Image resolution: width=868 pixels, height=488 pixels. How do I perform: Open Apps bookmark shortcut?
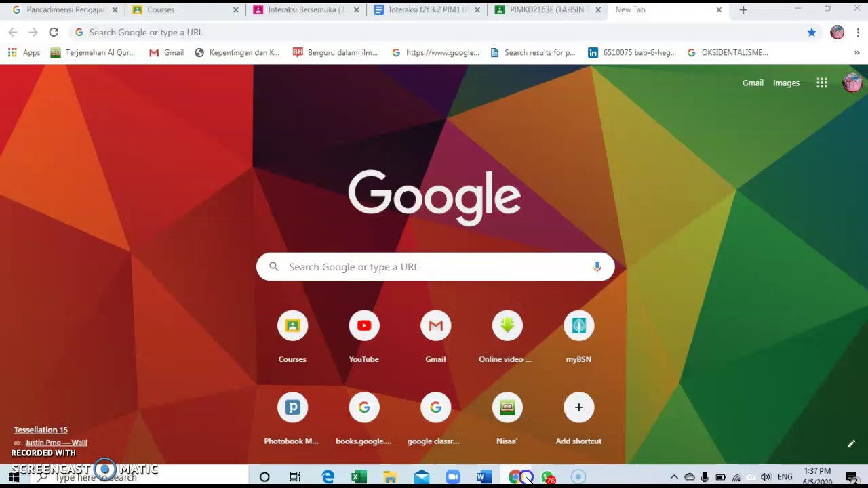click(24, 52)
